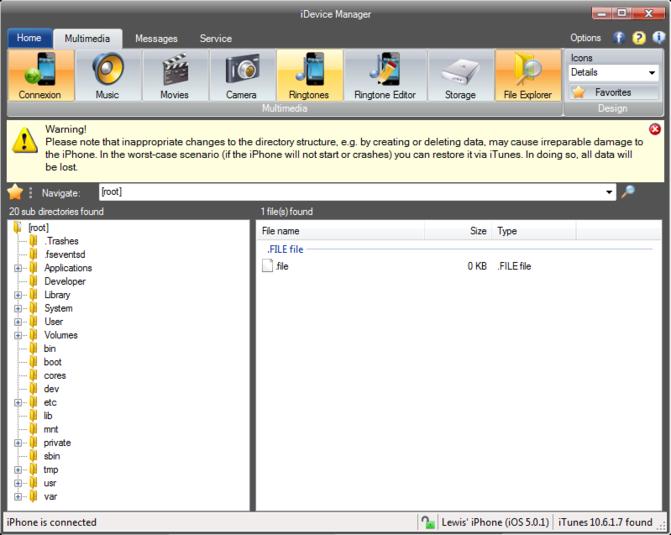The height and width of the screenshot is (535, 671).
Task: Sort by the Type column header
Action: click(x=534, y=231)
